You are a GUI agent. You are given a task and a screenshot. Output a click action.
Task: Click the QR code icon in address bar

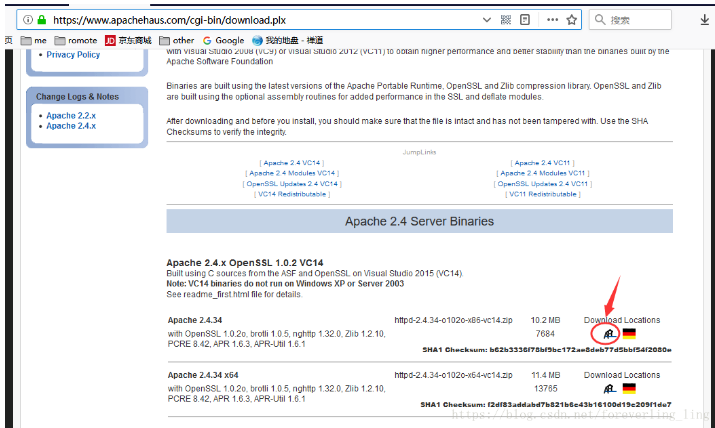pyautogui.click(x=506, y=20)
